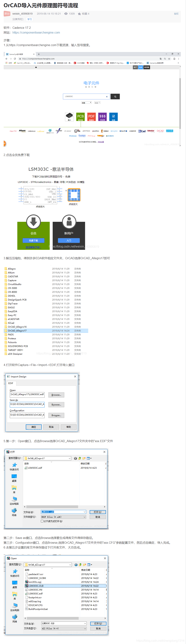Click the back icon in the 打开 dialog toolbar
This screenshot has height=644, width=186.
75,458
